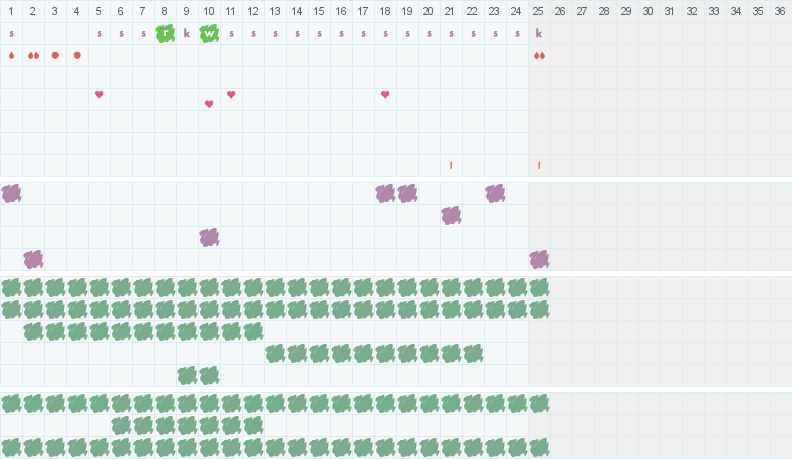Select the day 36 column header

click(x=780, y=11)
